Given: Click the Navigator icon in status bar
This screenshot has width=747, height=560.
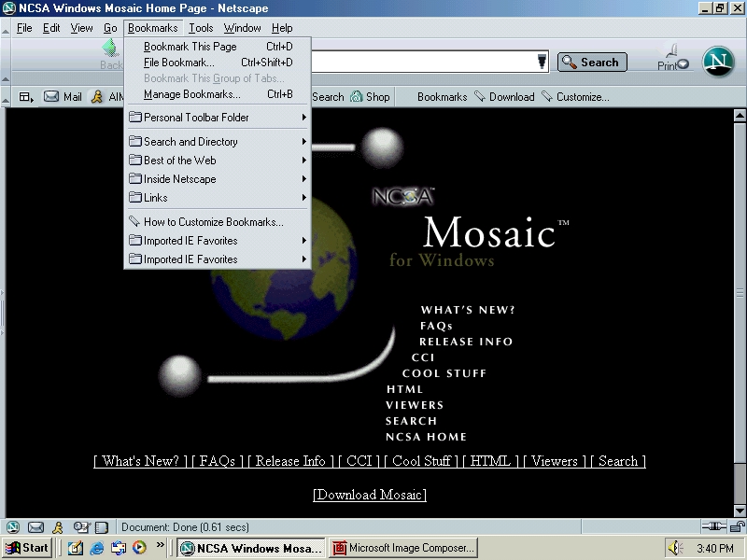Looking at the screenshot, I should pyautogui.click(x=13, y=526).
